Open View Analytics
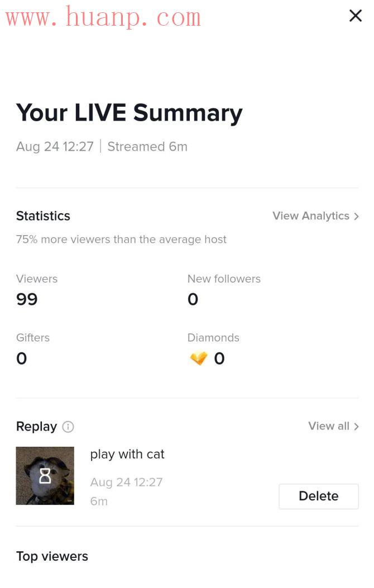This screenshot has height=588, width=374. (x=311, y=216)
